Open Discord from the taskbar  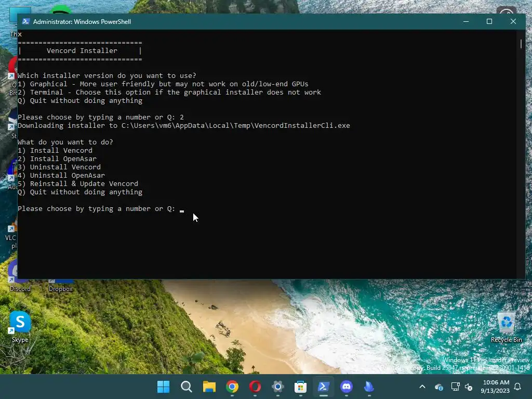coord(347,387)
